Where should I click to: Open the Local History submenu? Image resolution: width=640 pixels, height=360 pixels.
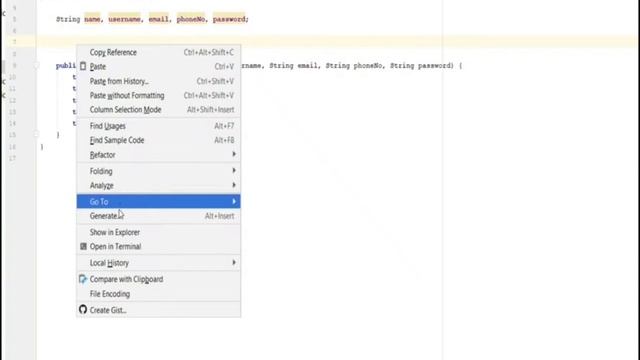coord(158,263)
